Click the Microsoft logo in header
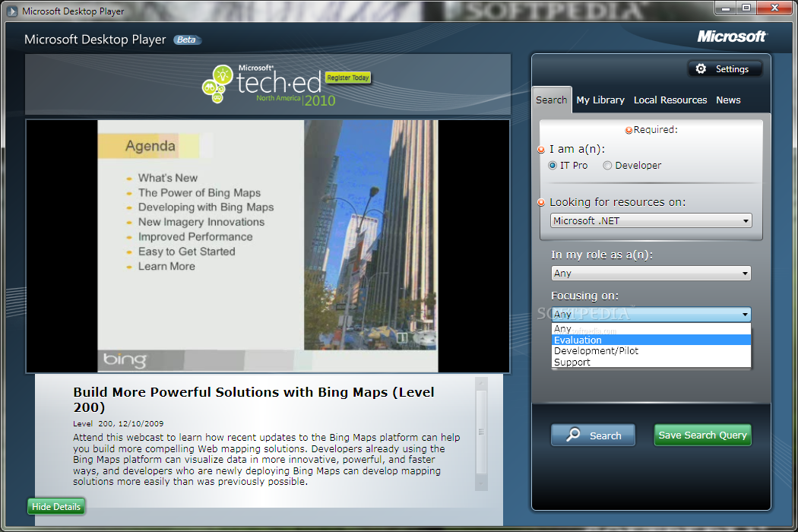The height and width of the screenshot is (532, 798). point(731,36)
